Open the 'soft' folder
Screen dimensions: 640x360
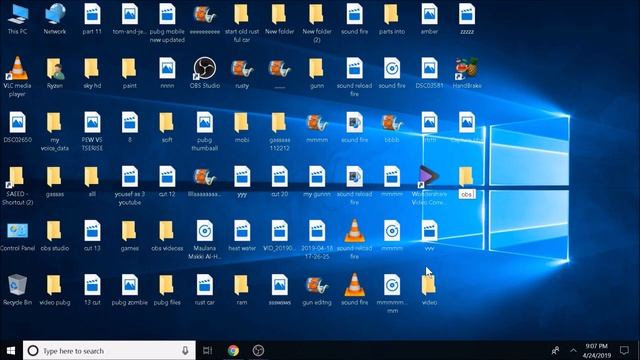167,127
